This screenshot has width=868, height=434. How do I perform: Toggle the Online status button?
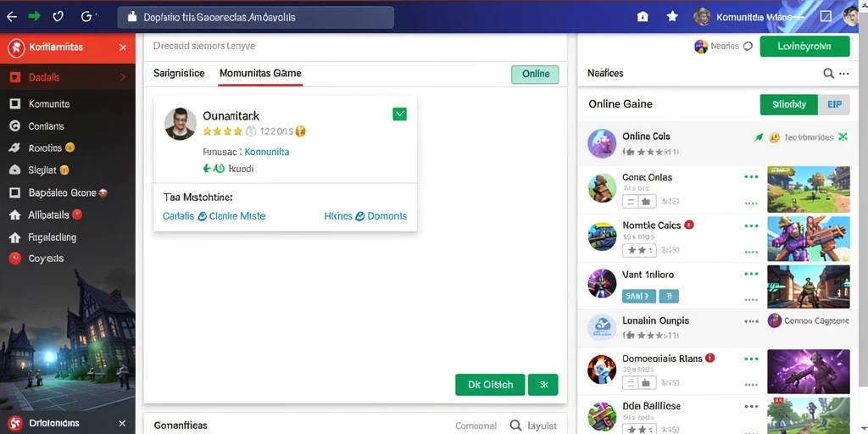[535, 75]
